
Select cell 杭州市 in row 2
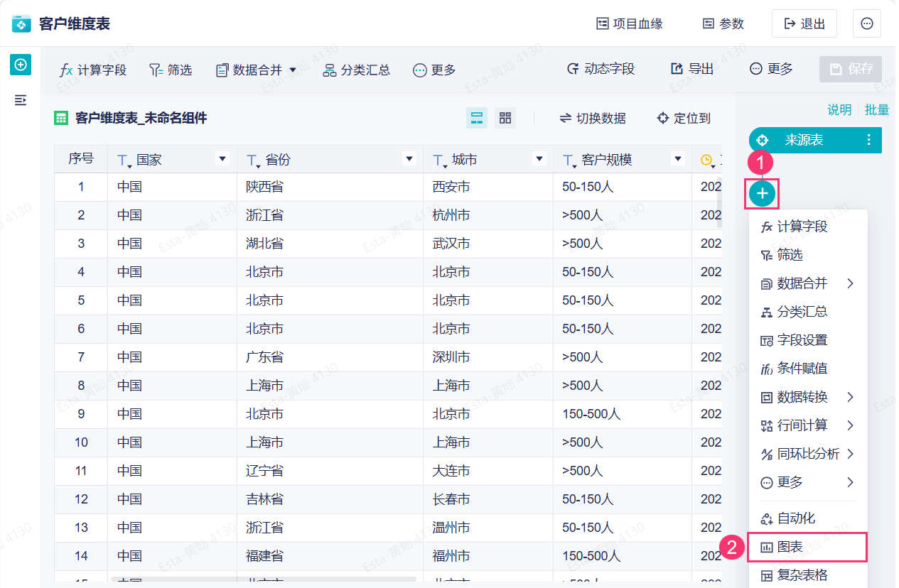click(488, 215)
